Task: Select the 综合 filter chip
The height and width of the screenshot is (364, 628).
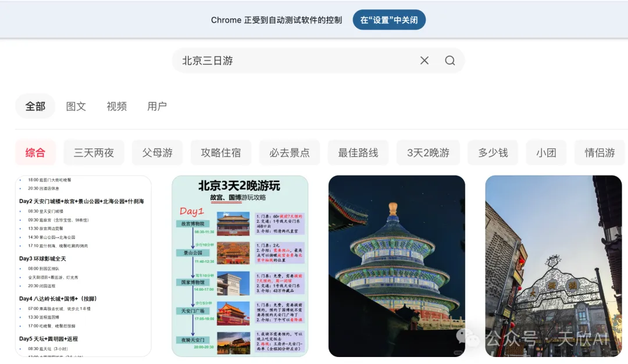Action: pos(35,152)
